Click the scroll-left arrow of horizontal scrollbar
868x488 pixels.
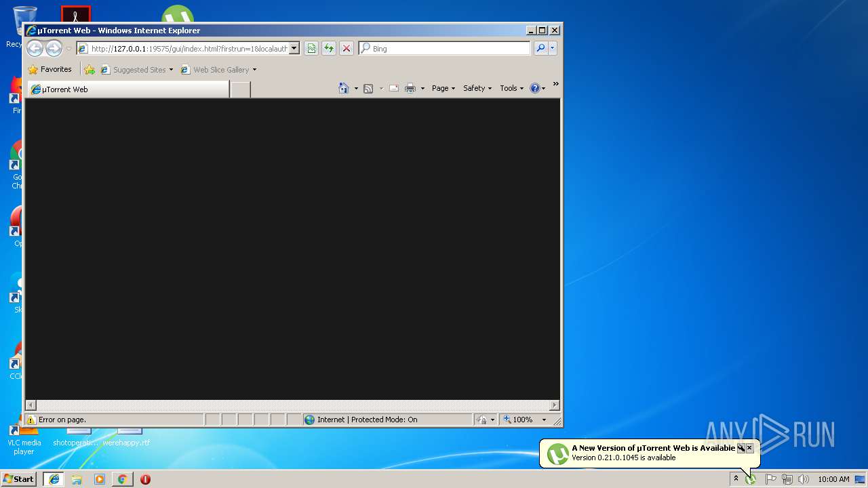pyautogui.click(x=30, y=405)
